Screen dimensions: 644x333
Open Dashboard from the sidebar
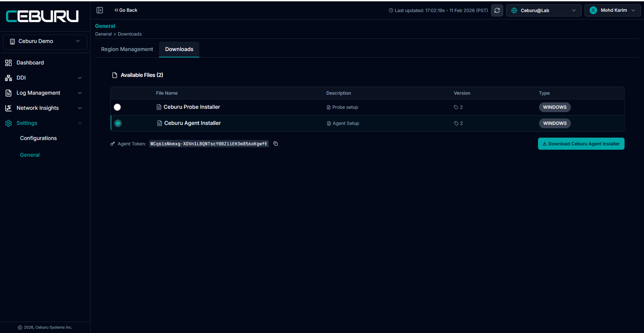(x=30, y=63)
